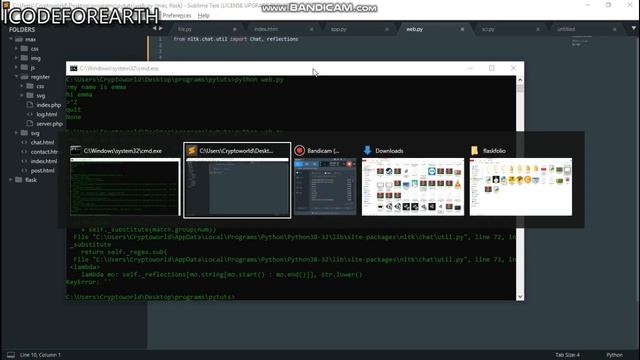
Task: Open the Help menu
Action: pyautogui.click(x=203, y=16)
